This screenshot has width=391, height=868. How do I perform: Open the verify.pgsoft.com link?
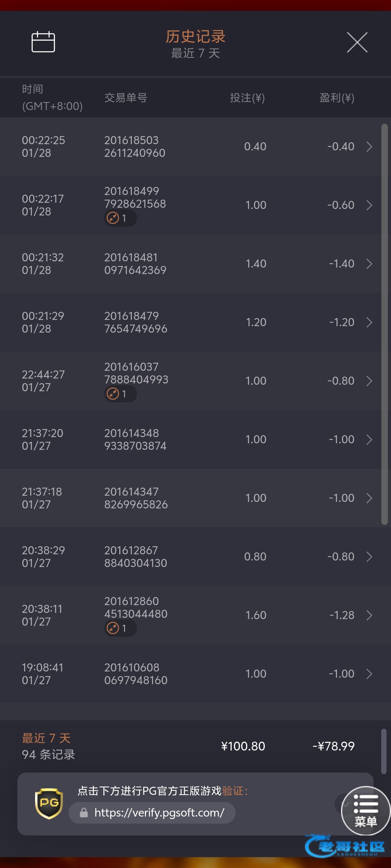[159, 813]
